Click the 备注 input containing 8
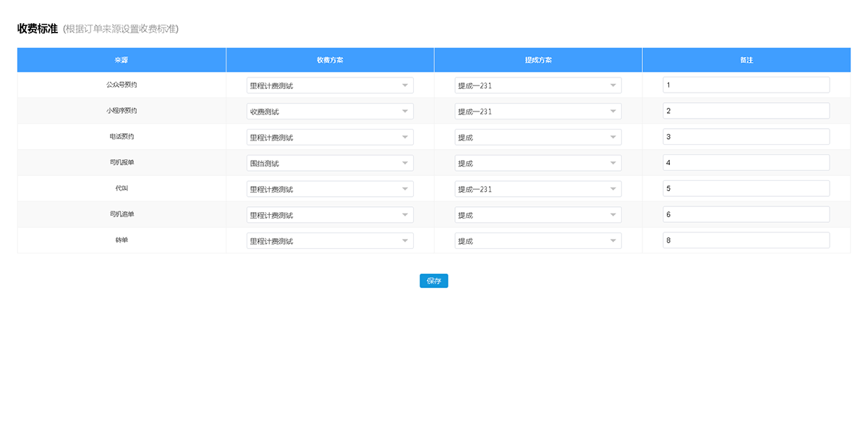The image size is (868, 430). tap(746, 241)
